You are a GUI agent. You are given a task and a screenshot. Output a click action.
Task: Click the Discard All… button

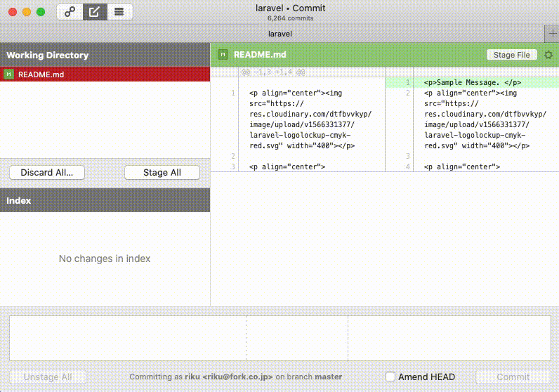click(47, 173)
